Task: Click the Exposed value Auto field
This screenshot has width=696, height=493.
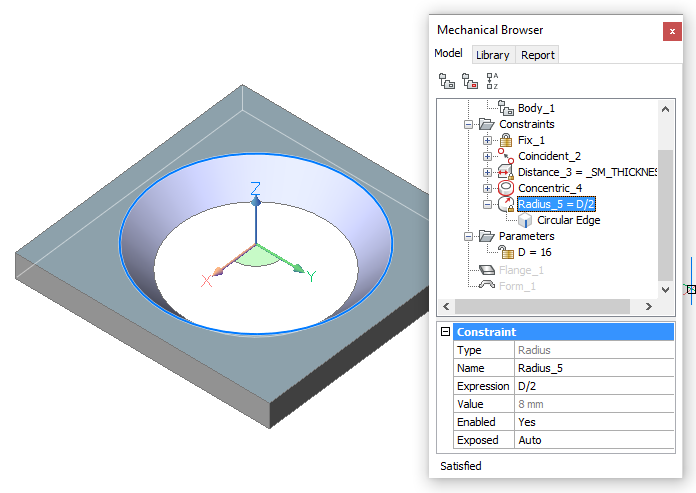Action: point(594,440)
